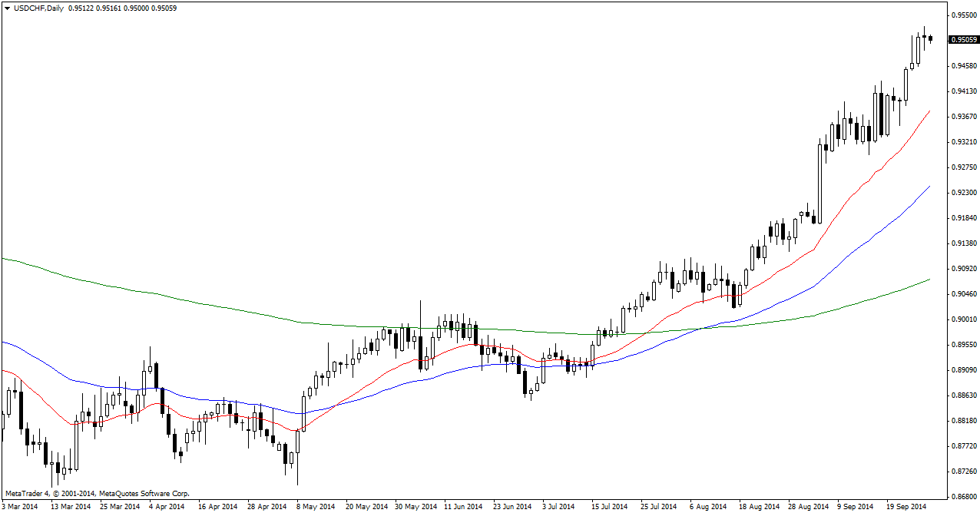
Task: Click the latest candlestick at far right
Action: coord(930,38)
